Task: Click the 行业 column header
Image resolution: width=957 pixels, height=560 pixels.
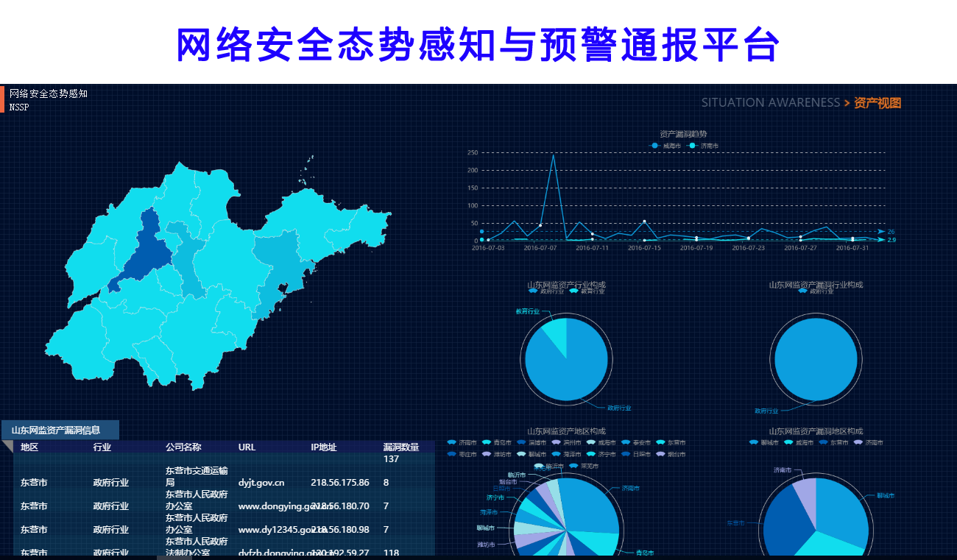Action: click(x=102, y=447)
